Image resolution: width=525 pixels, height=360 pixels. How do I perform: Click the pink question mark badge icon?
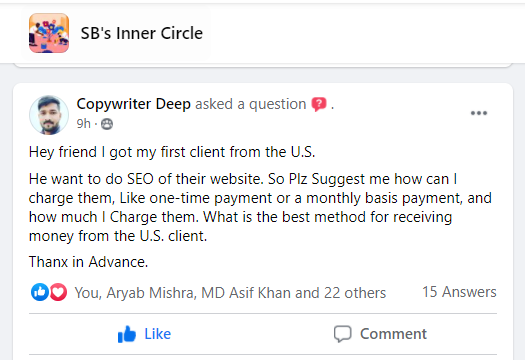tap(319, 104)
